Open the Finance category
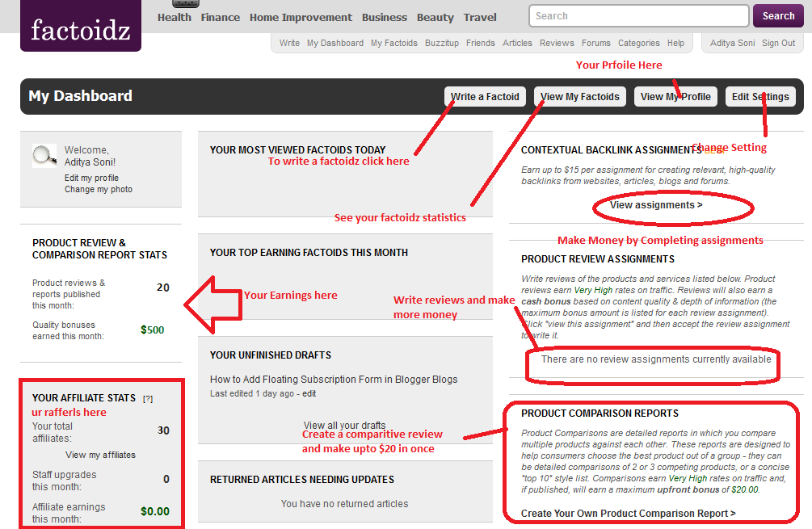 [221, 17]
